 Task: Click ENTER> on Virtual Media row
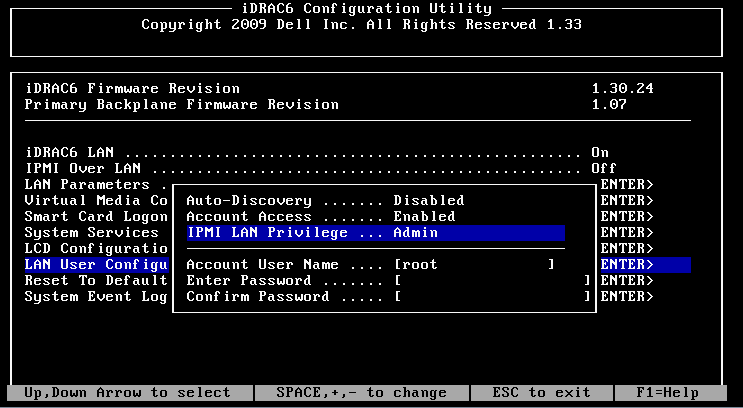coord(627,200)
